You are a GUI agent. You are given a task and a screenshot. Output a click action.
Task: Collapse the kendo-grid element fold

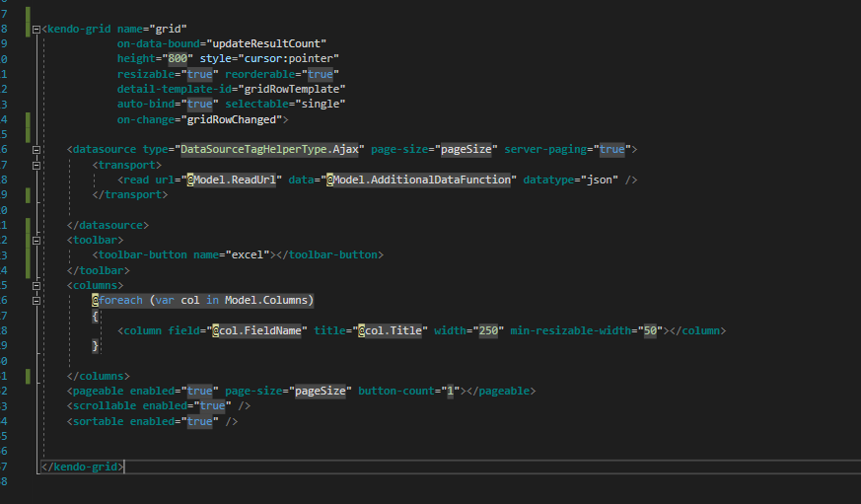click(36, 30)
